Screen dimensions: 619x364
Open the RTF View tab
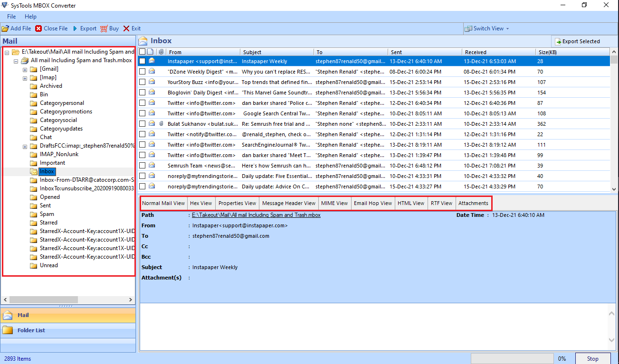441,203
